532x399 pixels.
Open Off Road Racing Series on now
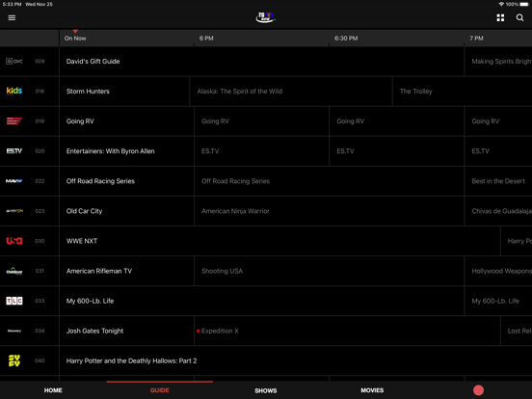pyautogui.click(x=126, y=181)
